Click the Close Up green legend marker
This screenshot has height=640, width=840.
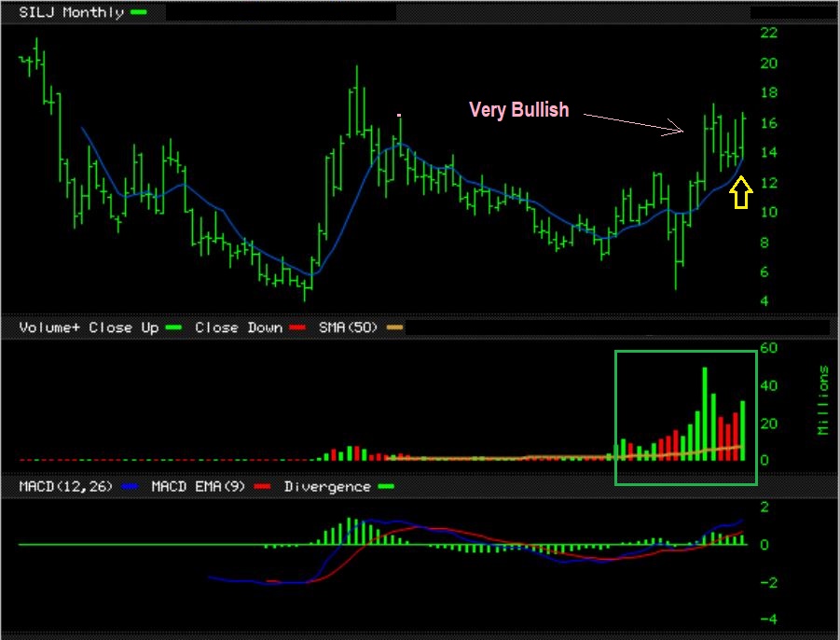(173, 327)
